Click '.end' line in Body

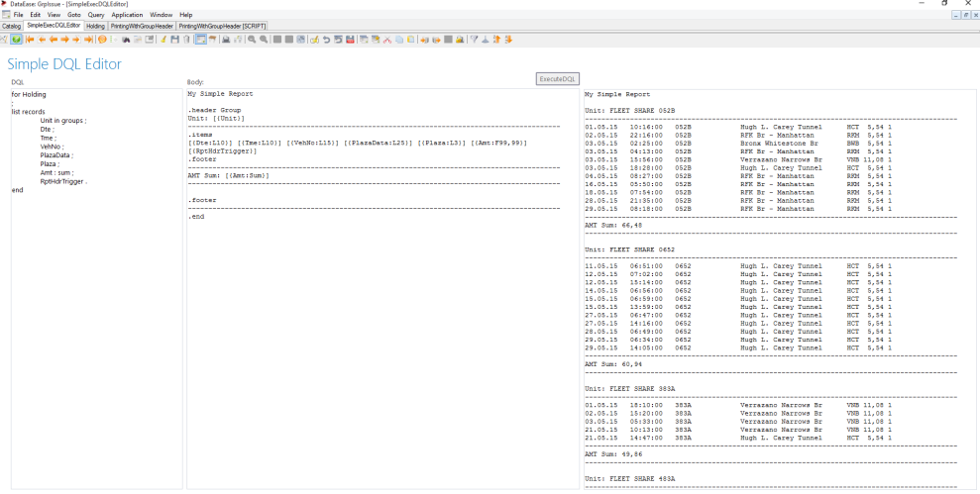[196, 217]
